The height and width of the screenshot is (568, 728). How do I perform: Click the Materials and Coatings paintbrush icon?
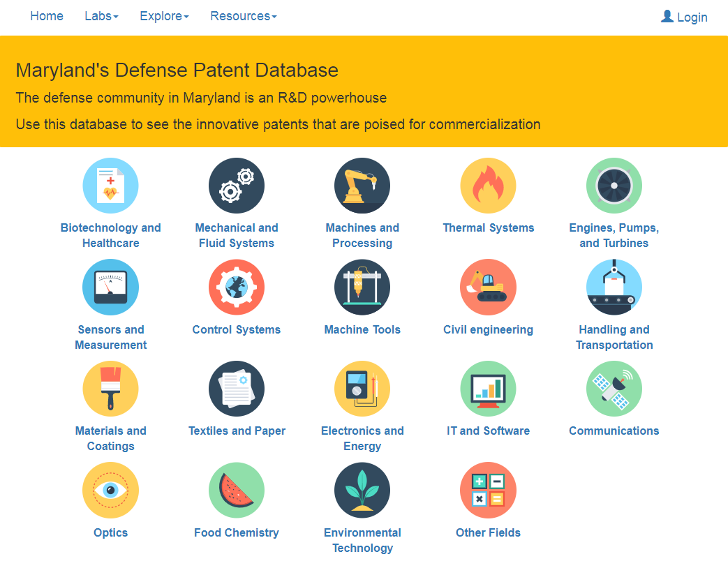[x=110, y=389]
